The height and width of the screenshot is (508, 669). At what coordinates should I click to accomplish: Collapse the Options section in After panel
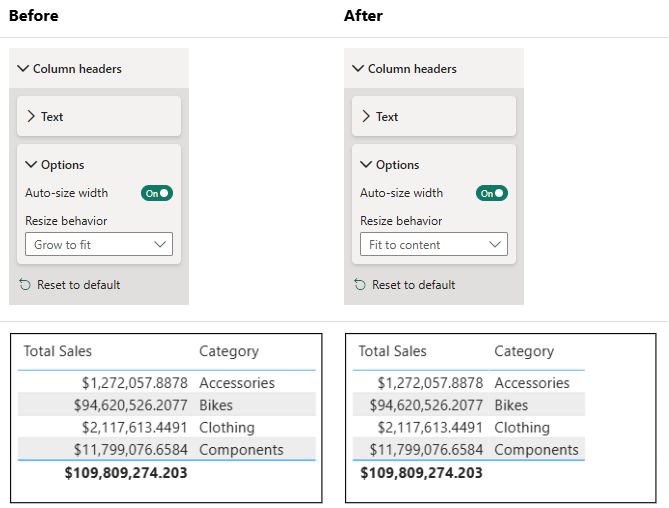366,165
